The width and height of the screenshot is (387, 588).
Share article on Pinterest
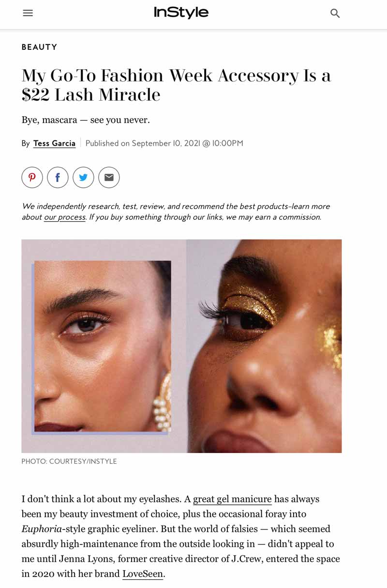pos(32,178)
